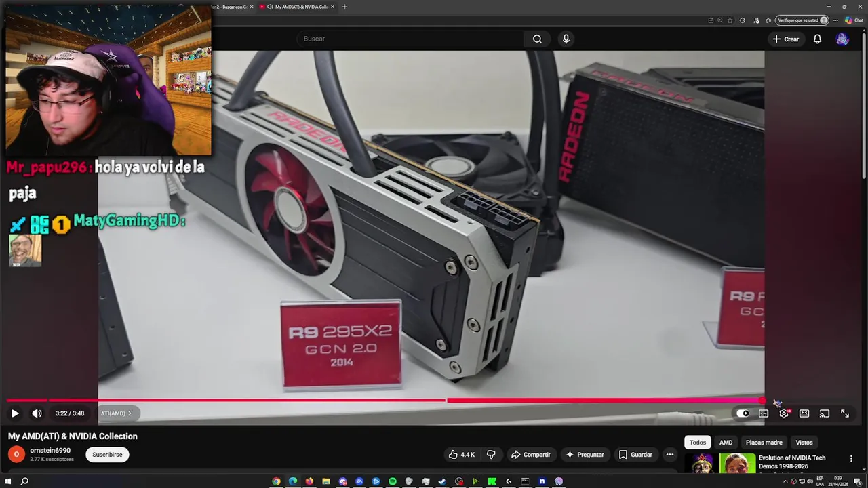Switch to the Buscar con Google tab
Viewport: 868px width, 488px height.
point(231,7)
